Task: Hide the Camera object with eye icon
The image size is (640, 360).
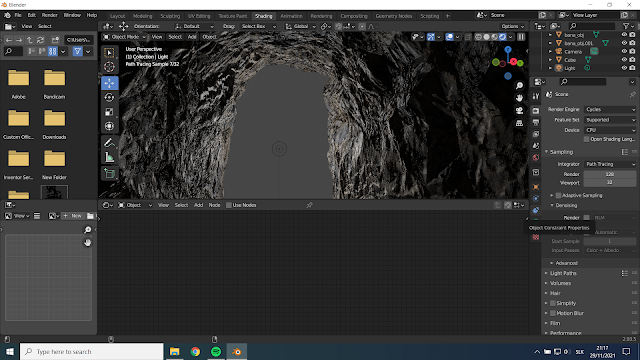Action: pyautogui.click(x=624, y=51)
